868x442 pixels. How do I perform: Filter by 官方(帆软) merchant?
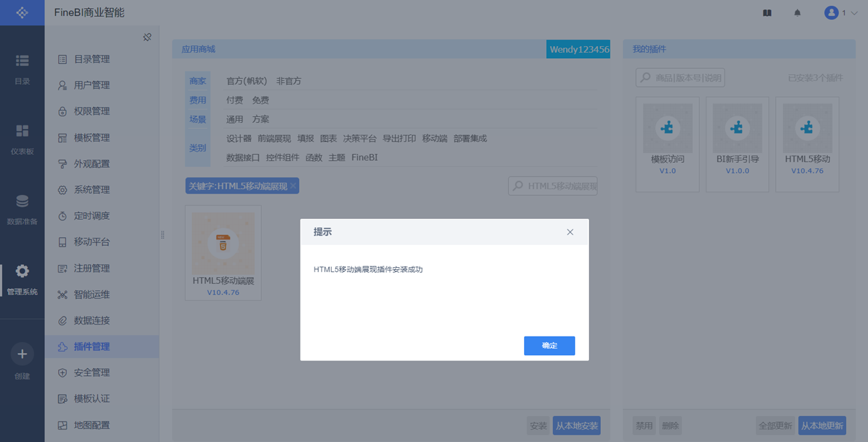pyautogui.click(x=246, y=81)
